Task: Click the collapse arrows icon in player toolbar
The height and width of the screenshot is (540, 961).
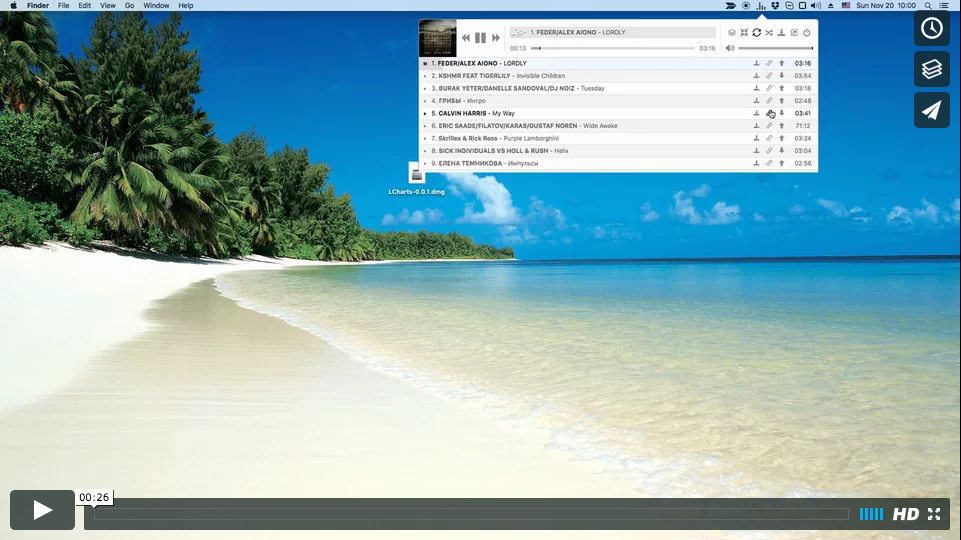Action: [x=744, y=32]
